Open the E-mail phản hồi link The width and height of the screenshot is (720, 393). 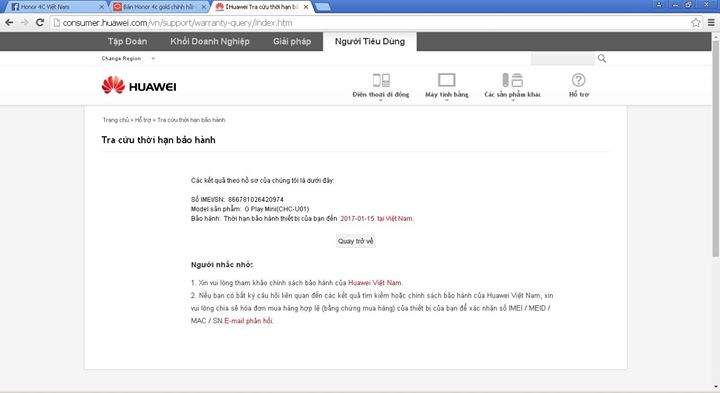(248, 320)
